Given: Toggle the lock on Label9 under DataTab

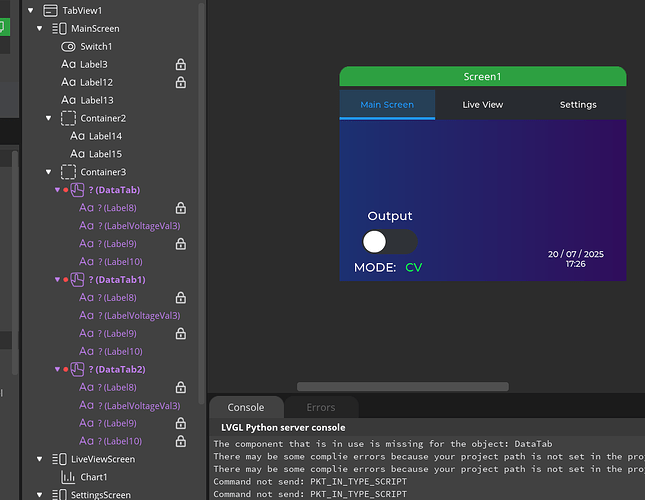Looking at the screenshot, I should coord(181,244).
